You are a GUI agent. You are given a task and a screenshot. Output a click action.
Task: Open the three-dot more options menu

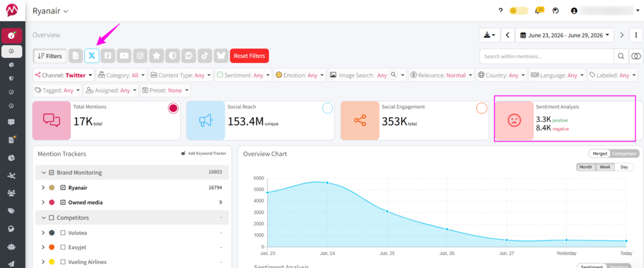tap(636, 35)
